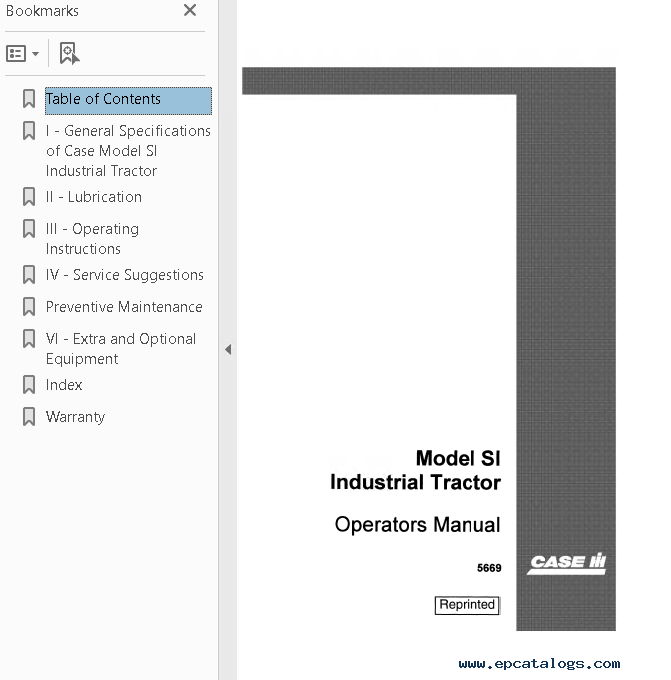Image resolution: width=671 pixels, height=680 pixels.
Task: Click bookmark icon beside Extra and Optional Equipment
Action: tap(29, 339)
